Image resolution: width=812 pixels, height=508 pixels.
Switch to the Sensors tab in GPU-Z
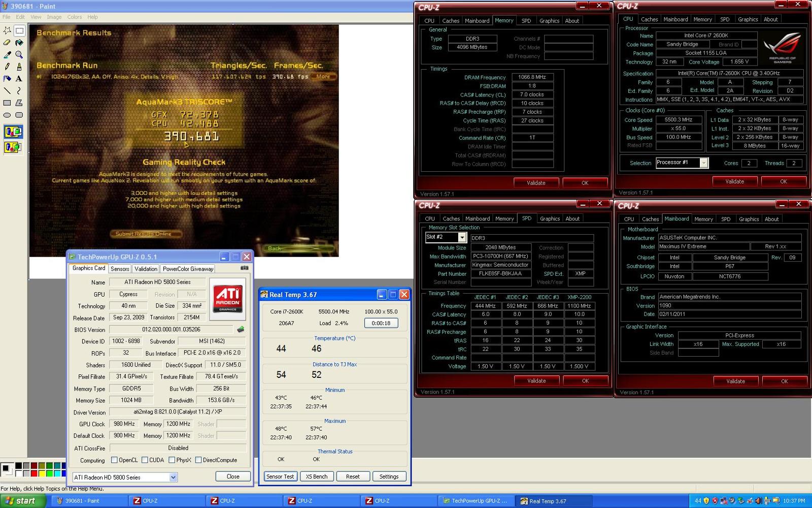click(120, 269)
